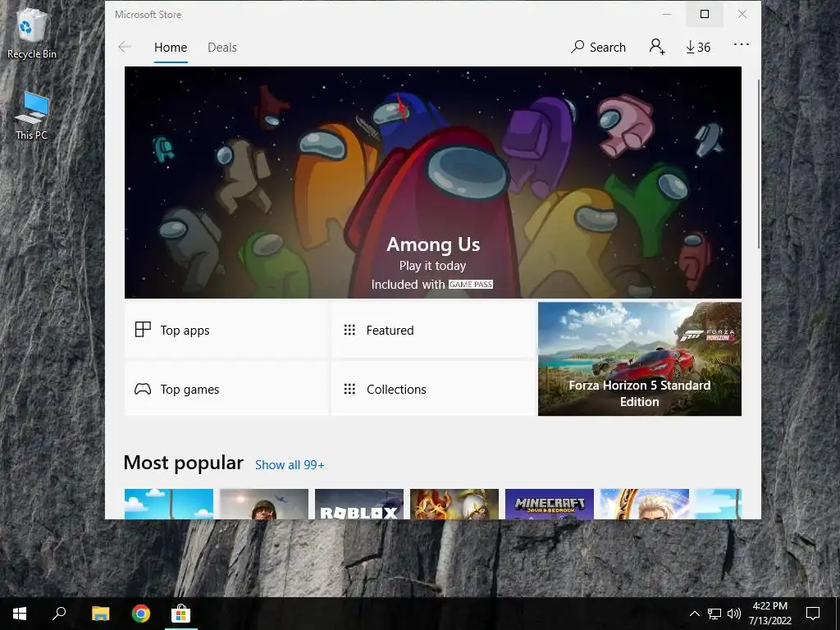Launch Google Chrome from the taskbar
Viewport: 840px width, 630px height.
[x=141, y=614]
